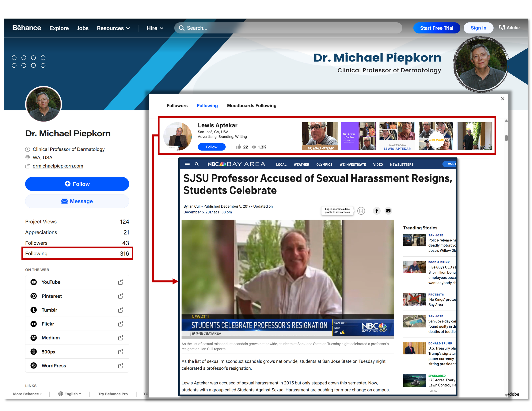Click the Dr. Michael Piepkorn profile avatar
Screen dimensions: 532x411
point(44,104)
